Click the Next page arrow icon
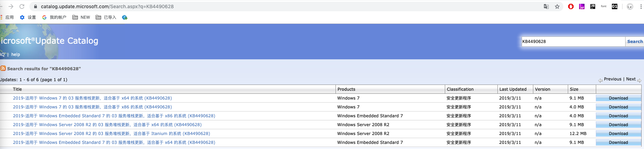 [639, 80]
